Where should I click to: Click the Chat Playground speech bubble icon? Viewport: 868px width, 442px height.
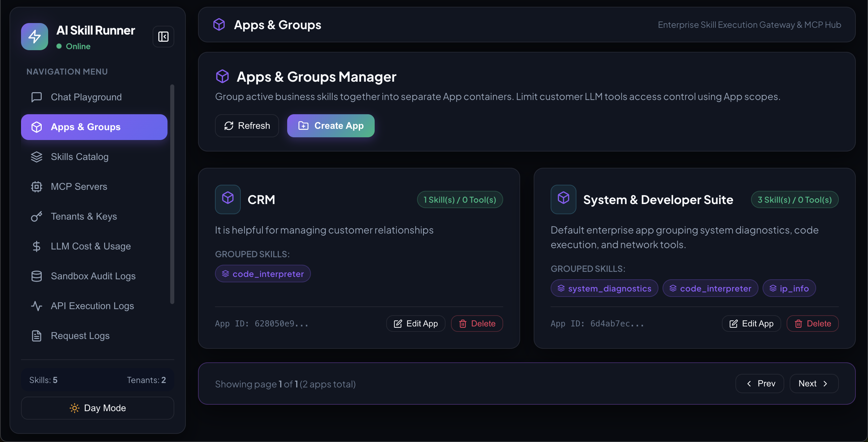click(37, 97)
